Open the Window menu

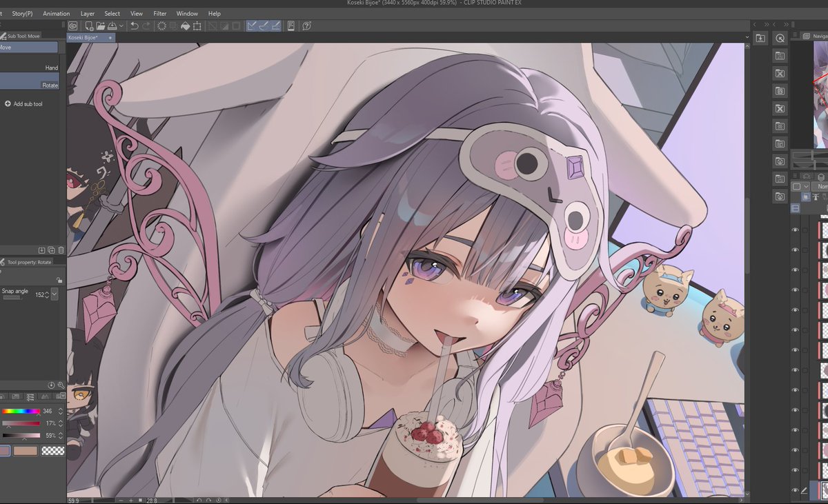point(187,13)
